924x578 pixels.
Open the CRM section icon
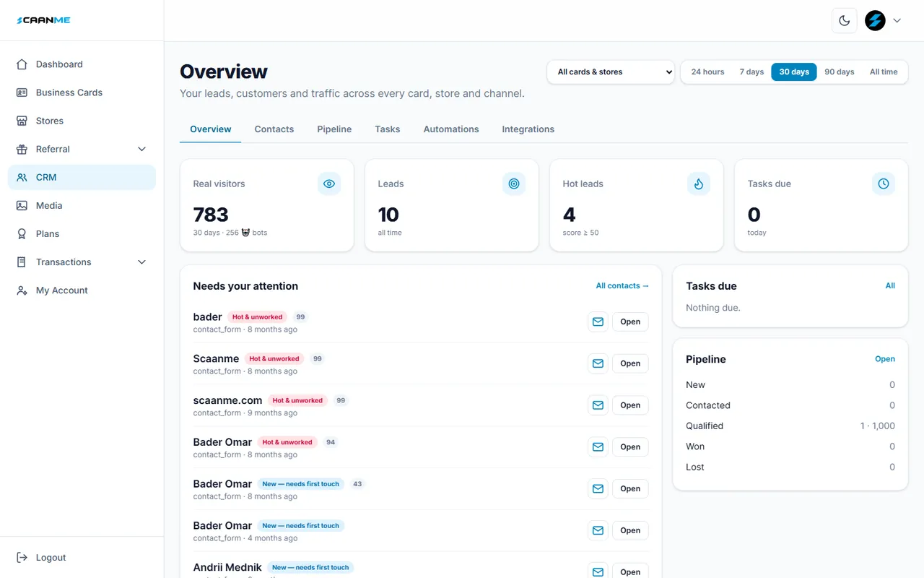click(x=22, y=177)
